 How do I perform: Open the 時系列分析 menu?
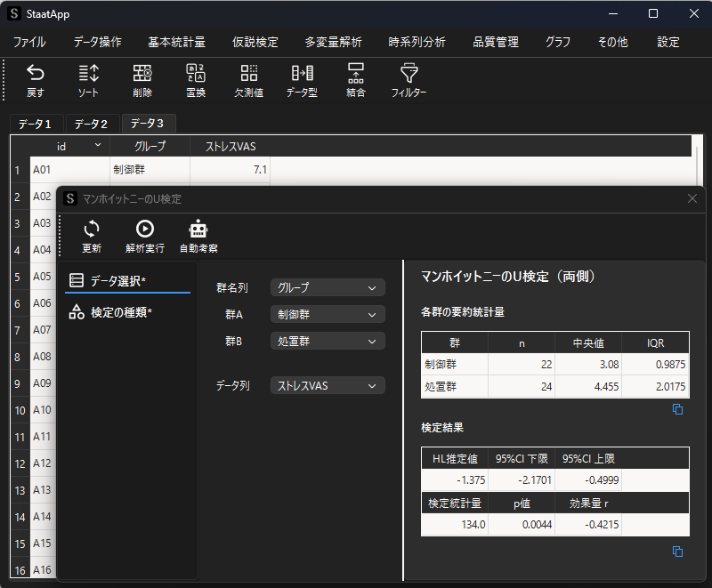coord(417,42)
